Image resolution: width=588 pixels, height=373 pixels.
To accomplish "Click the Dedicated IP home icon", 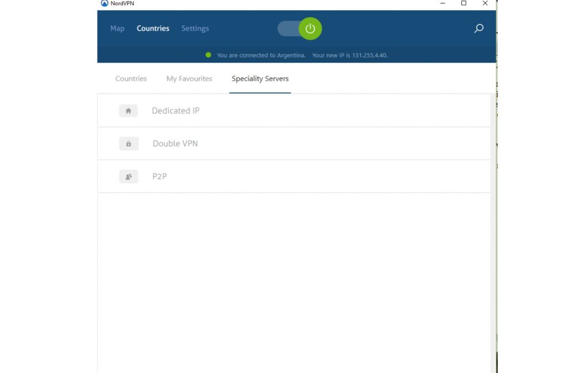I will tap(128, 111).
